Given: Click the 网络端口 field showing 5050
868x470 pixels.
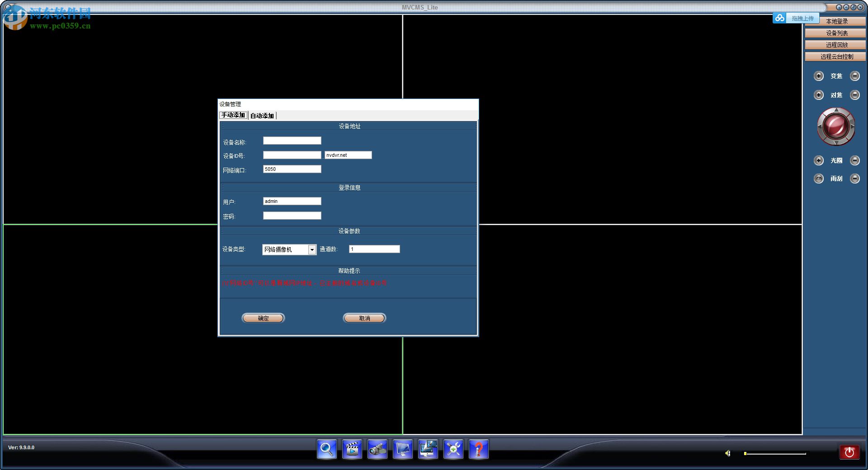Looking at the screenshot, I should click(x=292, y=169).
